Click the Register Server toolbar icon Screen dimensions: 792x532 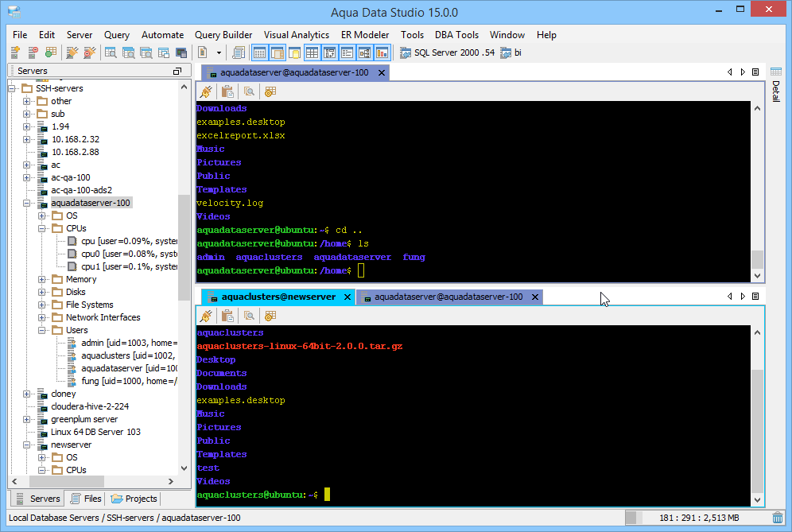pyautogui.click(x=15, y=52)
